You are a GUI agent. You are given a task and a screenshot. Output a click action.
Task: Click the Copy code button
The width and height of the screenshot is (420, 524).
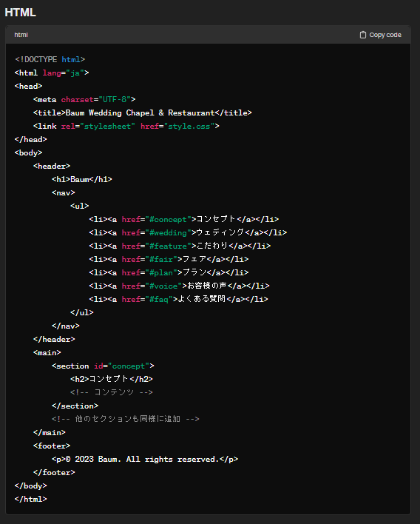click(381, 35)
